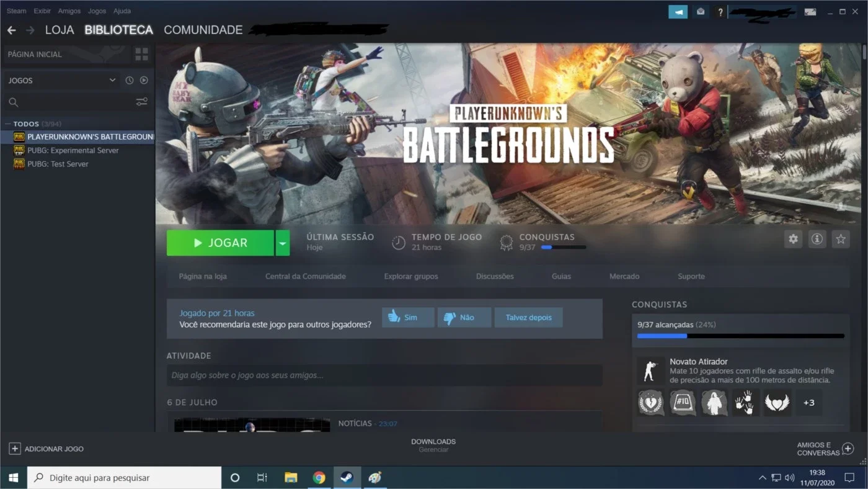This screenshot has width=868, height=489.
Task: View the #10 achievement badge
Action: point(683,403)
